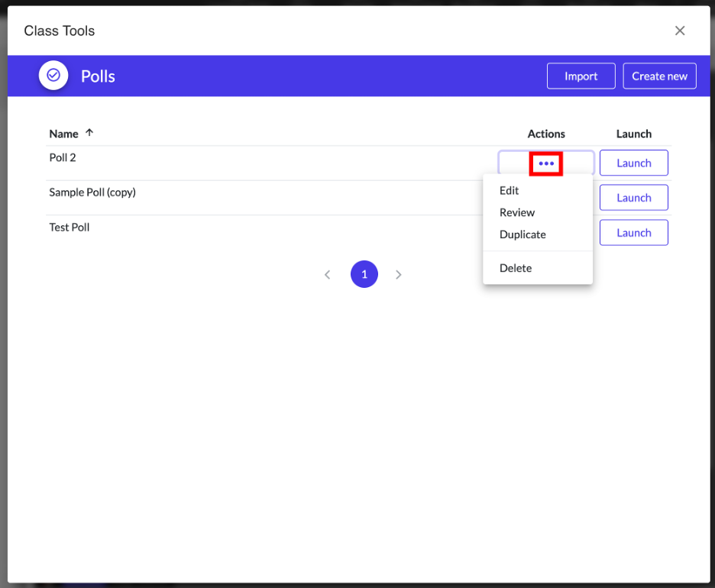The height and width of the screenshot is (588, 715).
Task: Open the three-dots actions menu for Poll 2
Action: [x=546, y=163]
